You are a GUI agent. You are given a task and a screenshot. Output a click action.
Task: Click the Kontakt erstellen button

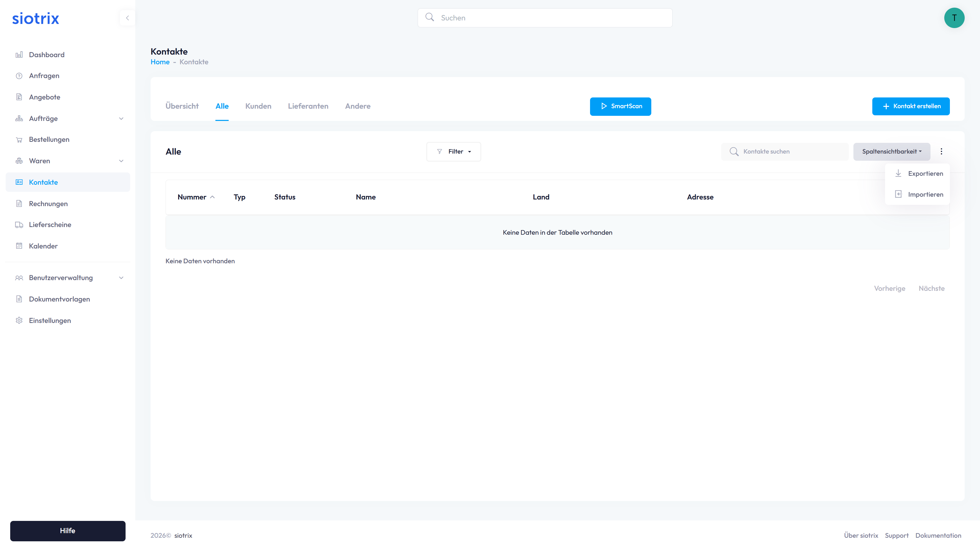(910, 106)
